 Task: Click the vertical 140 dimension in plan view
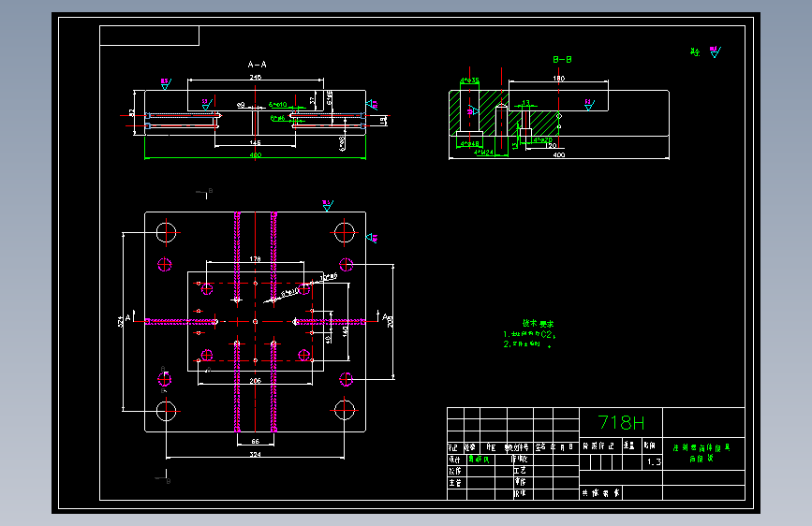coord(345,330)
